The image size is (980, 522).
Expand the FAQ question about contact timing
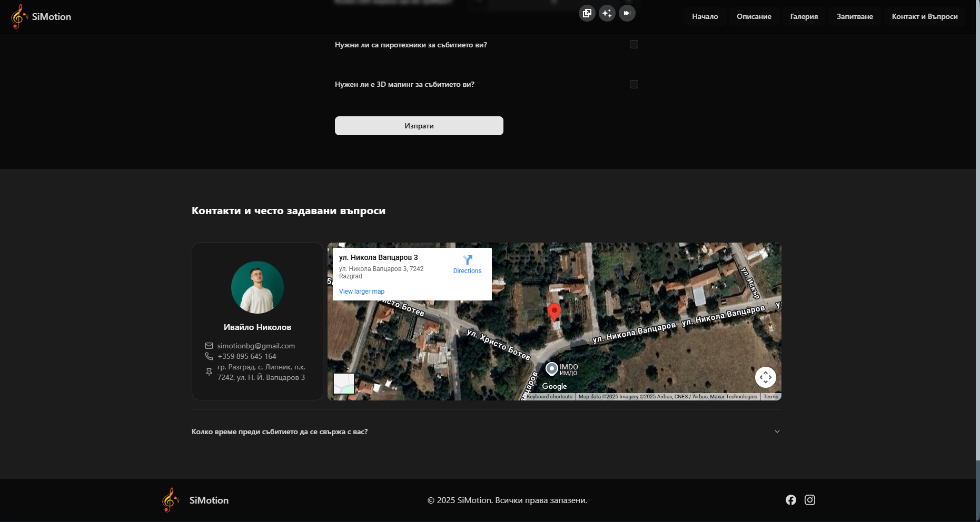[280, 431]
